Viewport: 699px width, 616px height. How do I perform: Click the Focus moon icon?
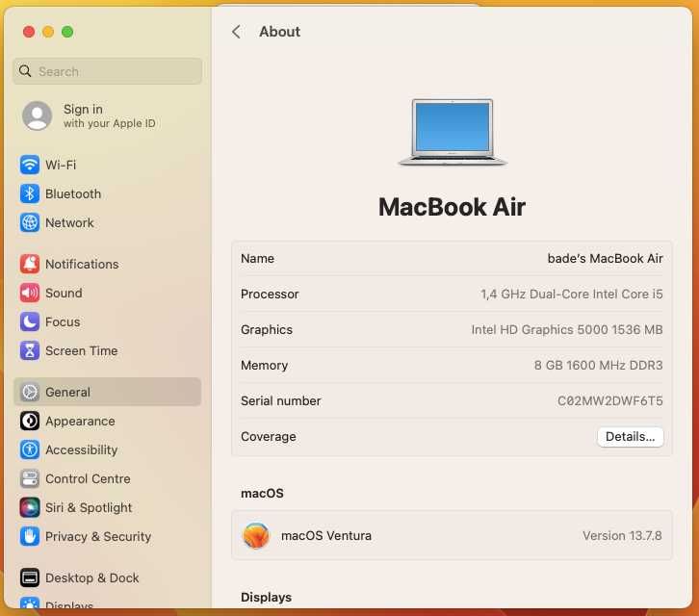pyautogui.click(x=30, y=321)
